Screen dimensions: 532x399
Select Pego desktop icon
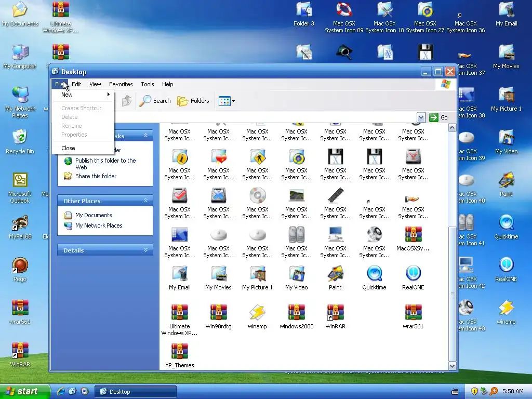[20, 270]
